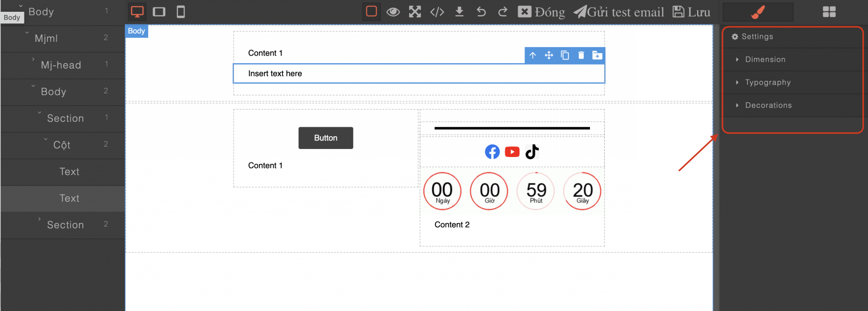
Task: Redo the last change
Action: (503, 12)
